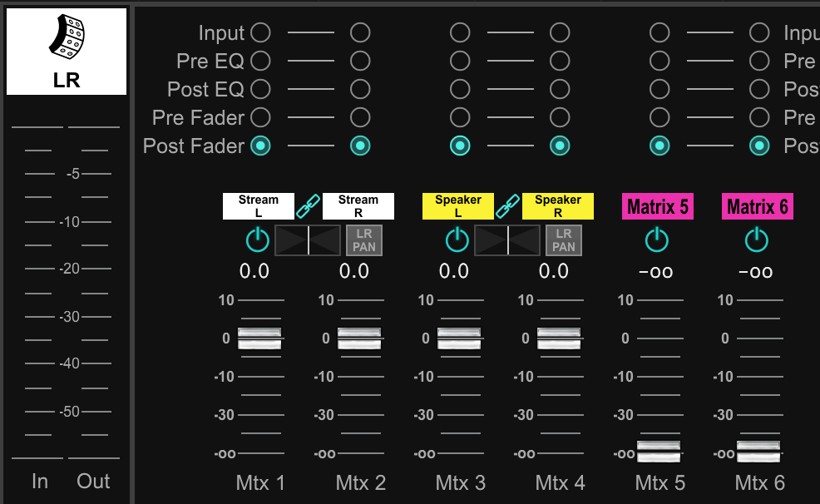
Task: Click the Mtx 4 level value 0.0
Action: point(554,271)
